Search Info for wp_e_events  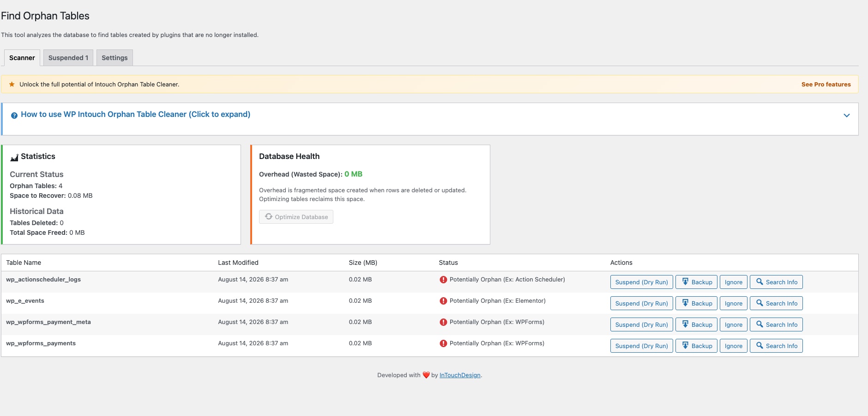click(776, 303)
